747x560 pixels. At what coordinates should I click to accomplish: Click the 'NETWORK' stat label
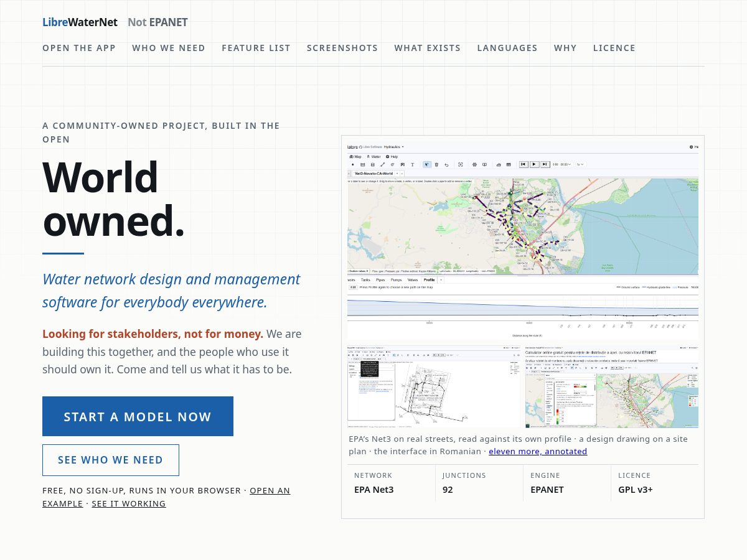tap(374, 475)
